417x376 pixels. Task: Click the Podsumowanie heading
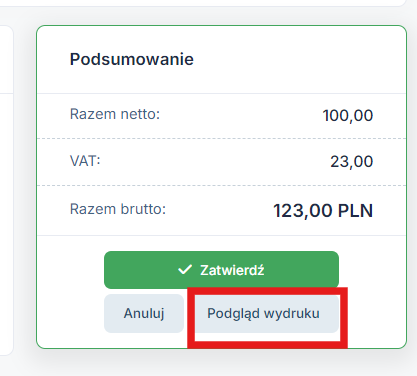(x=132, y=60)
